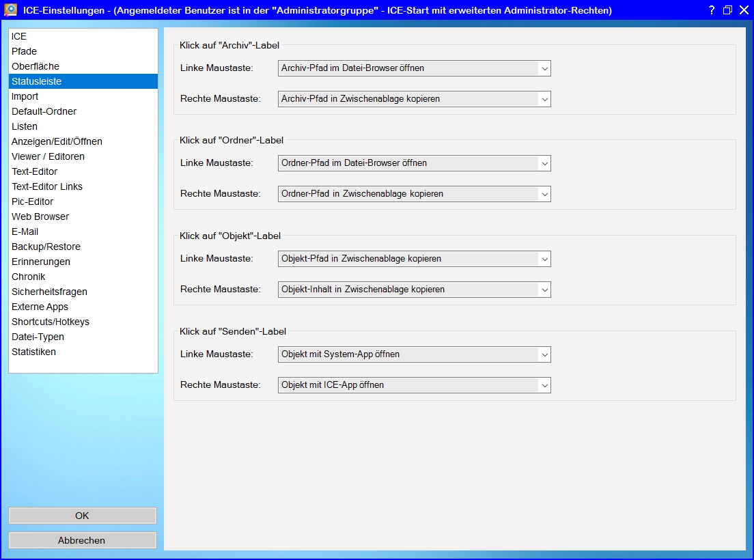Go to Pic-Editor settings
Image resolution: width=754 pixels, height=560 pixels.
[x=83, y=201]
